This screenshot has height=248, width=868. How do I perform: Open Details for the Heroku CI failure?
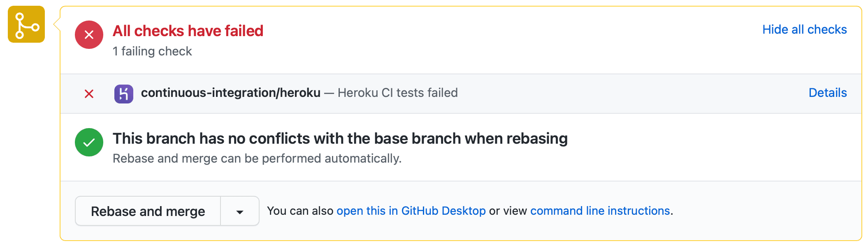827,93
